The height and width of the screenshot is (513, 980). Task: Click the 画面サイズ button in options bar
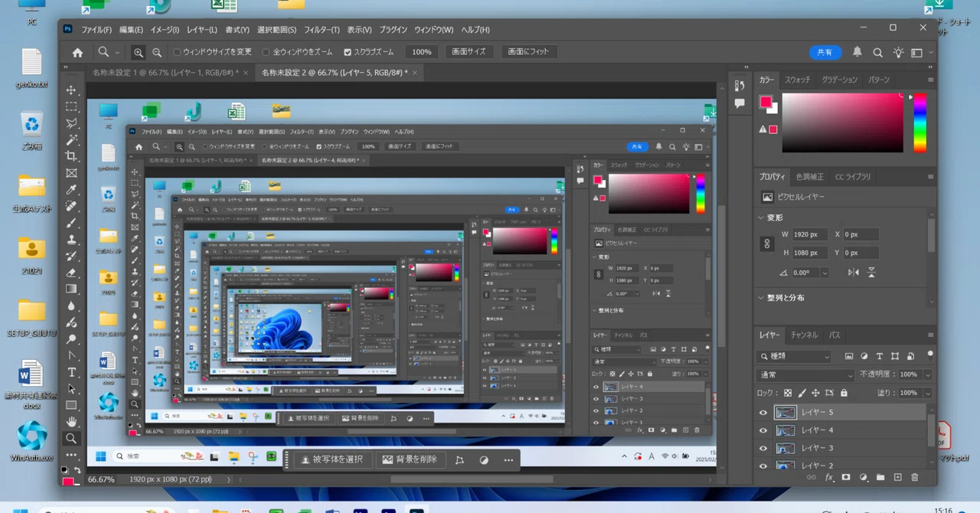pyautogui.click(x=469, y=52)
